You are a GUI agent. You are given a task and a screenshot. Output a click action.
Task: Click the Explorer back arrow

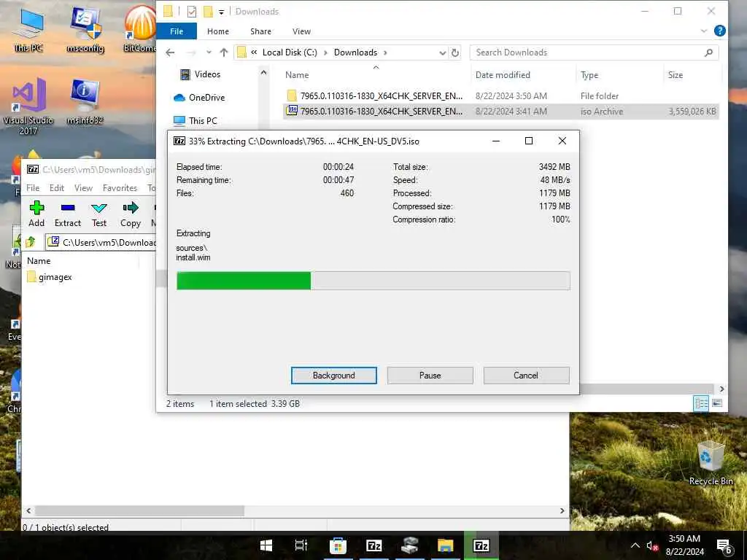tap(170, 52)
